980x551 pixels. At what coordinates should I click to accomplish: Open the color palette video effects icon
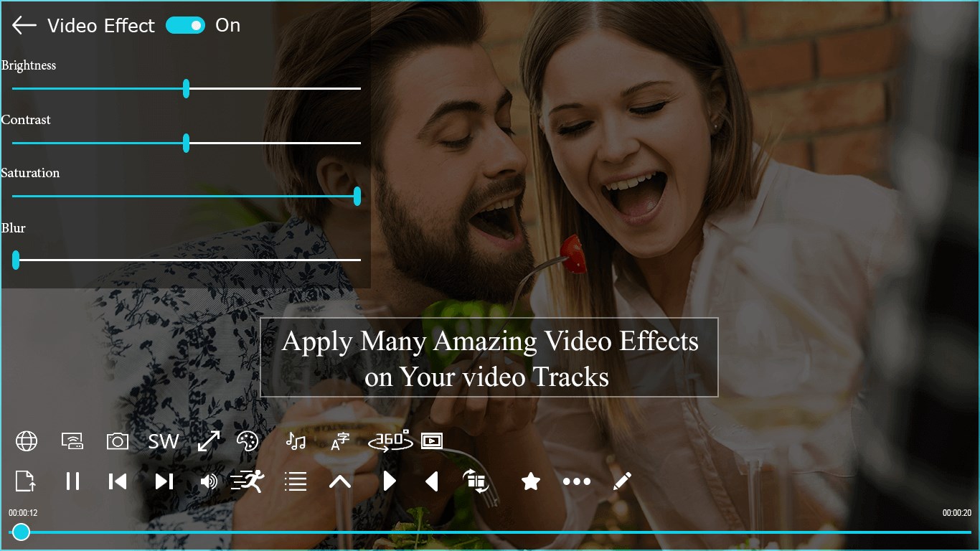point(248,441)
